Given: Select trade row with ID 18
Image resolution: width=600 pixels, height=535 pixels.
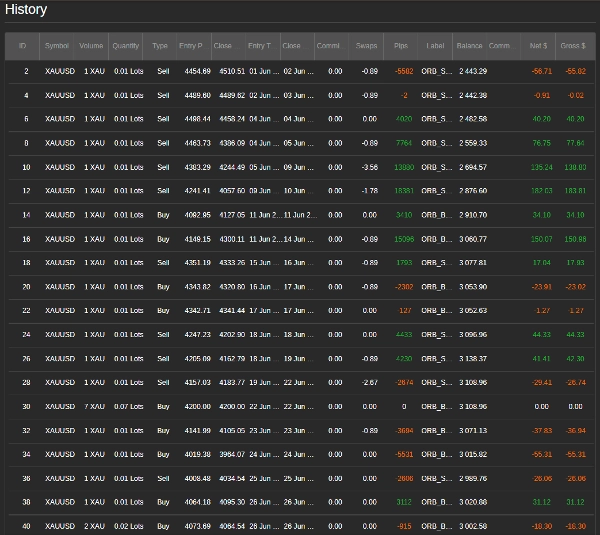Looking at the screenshot, I should click(x=300, y=263).
